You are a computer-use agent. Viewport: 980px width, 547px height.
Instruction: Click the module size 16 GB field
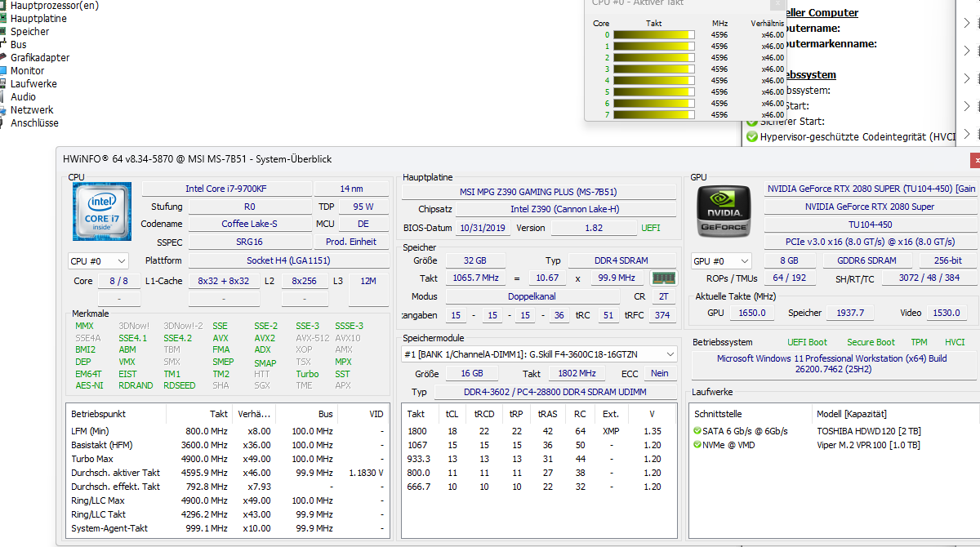click(472, 373)
